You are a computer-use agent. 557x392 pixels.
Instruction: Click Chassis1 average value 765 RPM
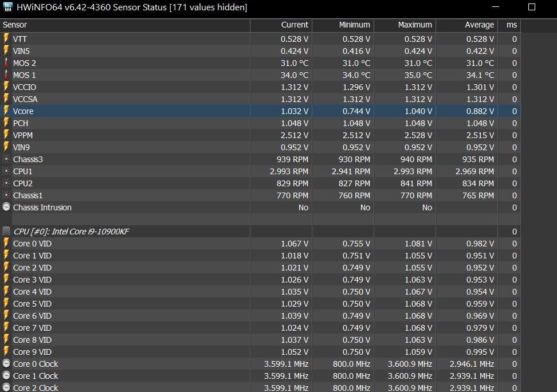point(478,195)
